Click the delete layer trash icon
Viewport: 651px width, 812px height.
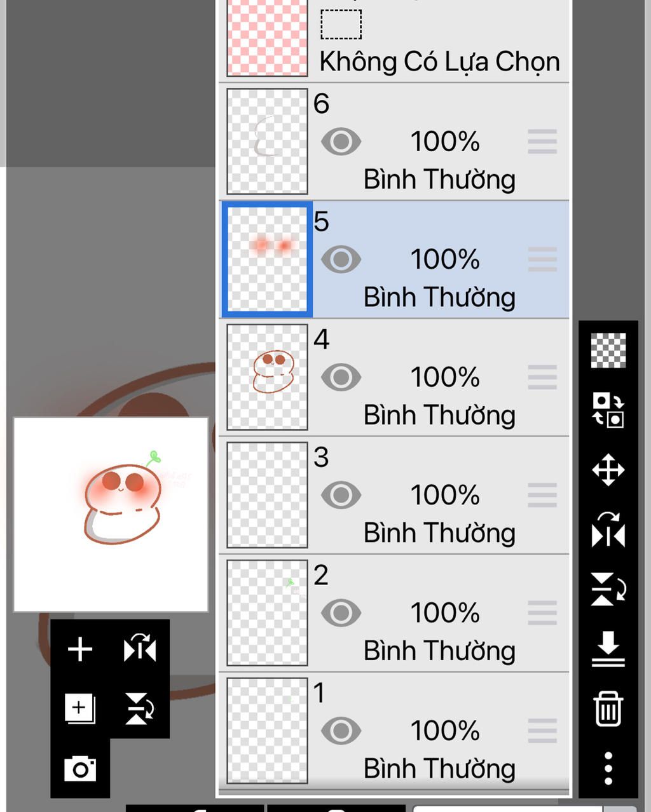tap(608, 708)
